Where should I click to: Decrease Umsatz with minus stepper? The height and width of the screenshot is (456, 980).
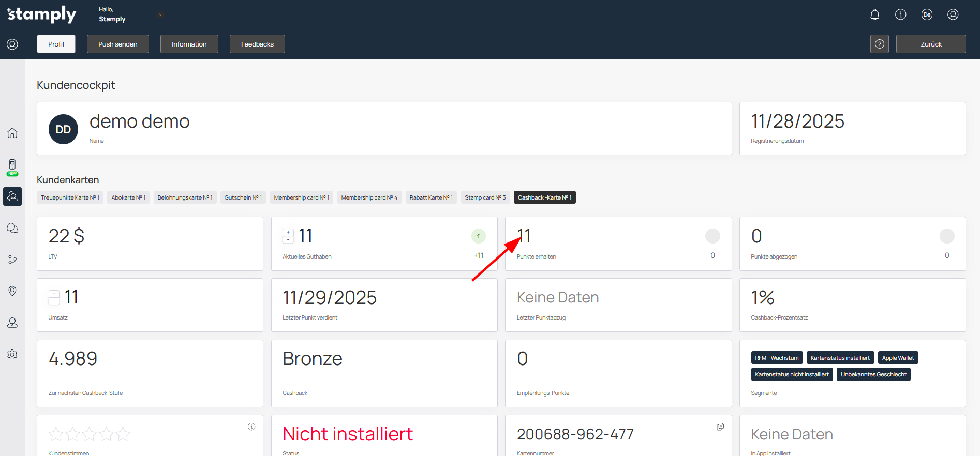click(54, 301)
